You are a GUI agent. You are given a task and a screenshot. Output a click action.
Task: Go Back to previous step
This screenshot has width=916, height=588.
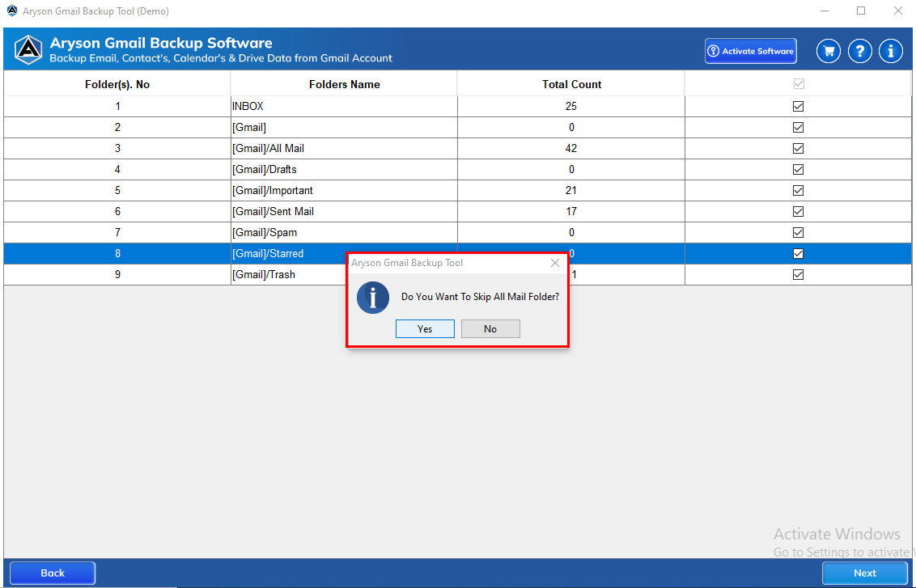pos(53,573)
